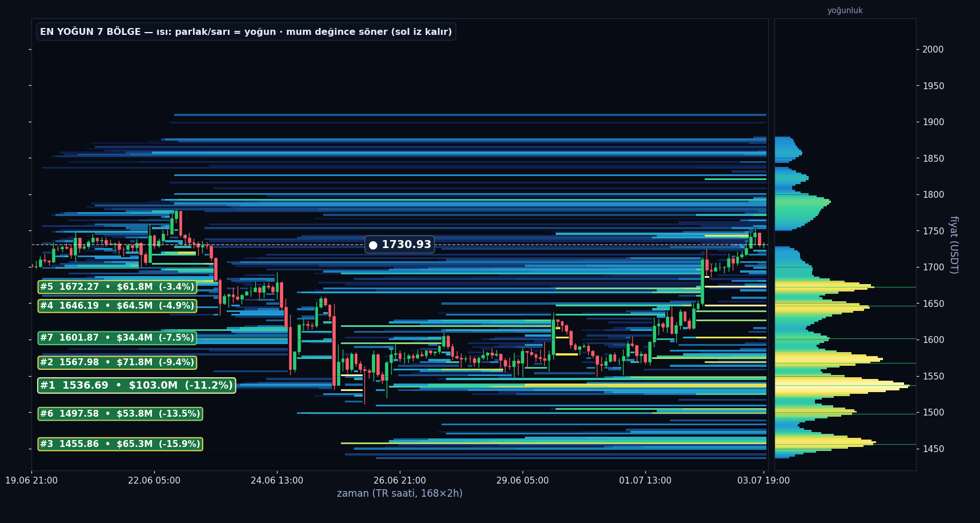This screenshot has height=523, width=980.
Task: Click the 1850 price tick label
Action: click(x=933, y=159)
